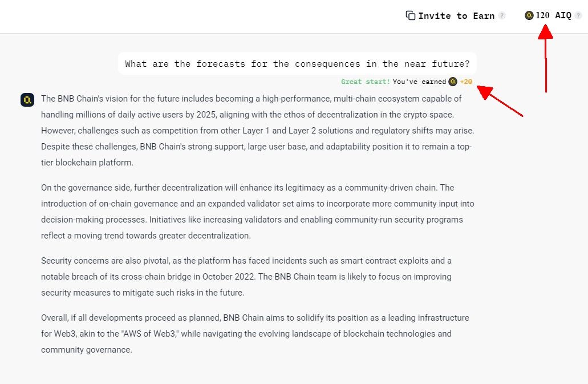Click the paragraph starting "Security concerns"

(x=246, y=276)
